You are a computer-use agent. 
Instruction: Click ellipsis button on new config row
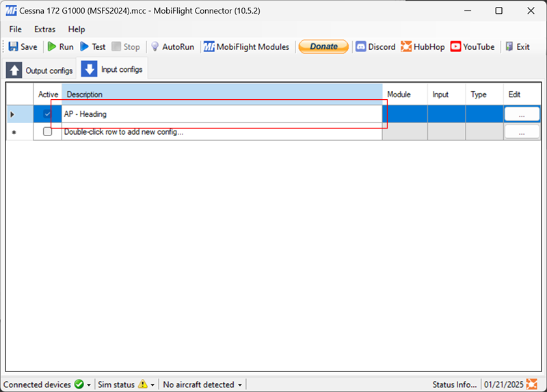(522, 132)
